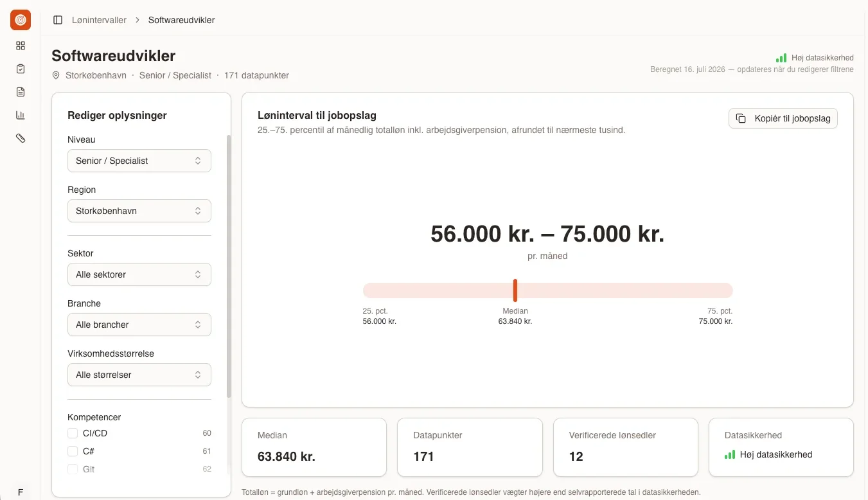Click the Verificerede lønsedler card

tap(626, 447)
